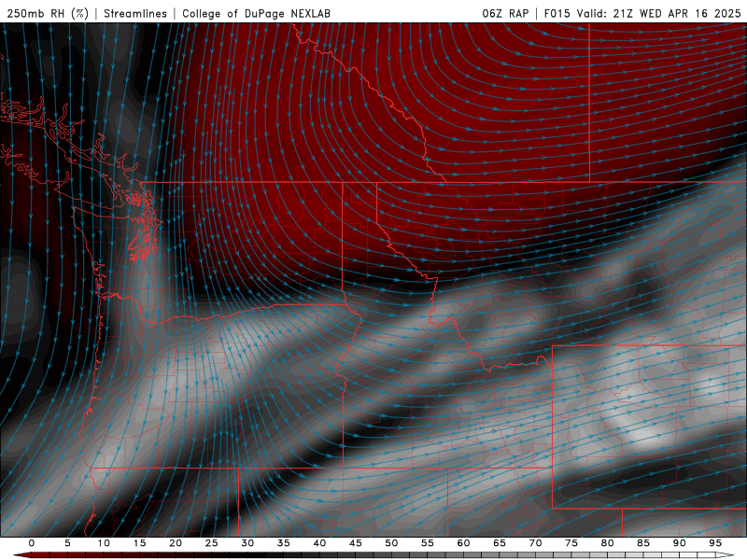Click the colorbar tick label "0"
This screenshot has width=747, height=560.
point(32,543)
